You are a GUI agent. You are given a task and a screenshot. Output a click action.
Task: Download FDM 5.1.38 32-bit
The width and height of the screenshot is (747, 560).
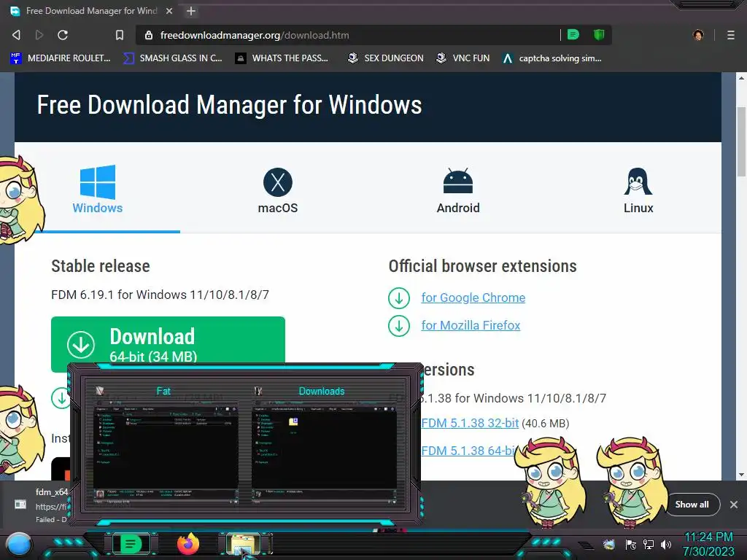tap(470, 423)
